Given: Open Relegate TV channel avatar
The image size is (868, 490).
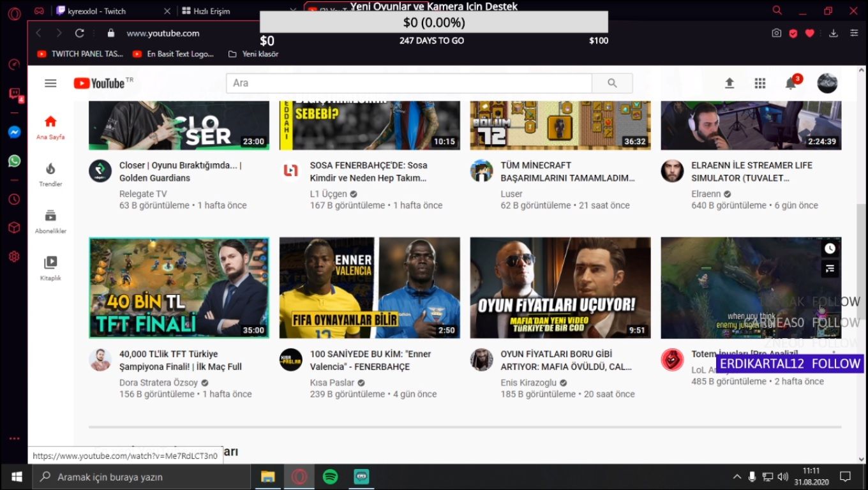Looking at the screenshot, I should (x=100, y=171).
